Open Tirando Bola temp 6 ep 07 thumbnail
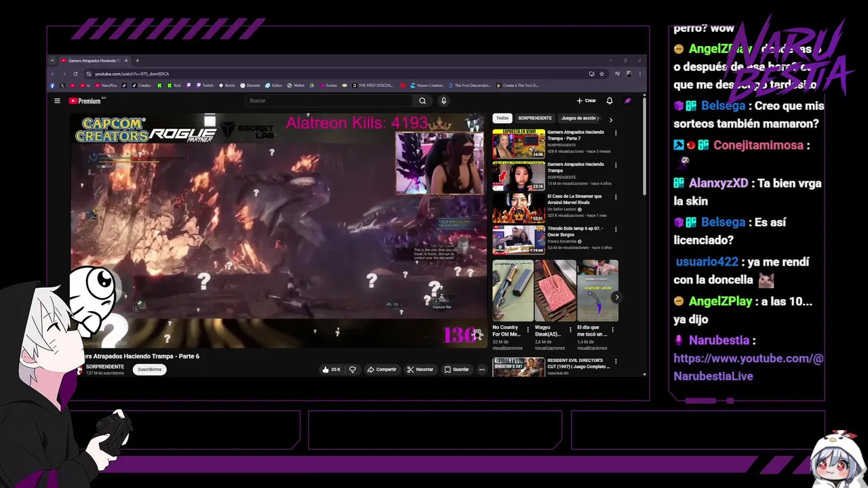The height and width of the screenshot is (488, 868). tap(519, 240)
